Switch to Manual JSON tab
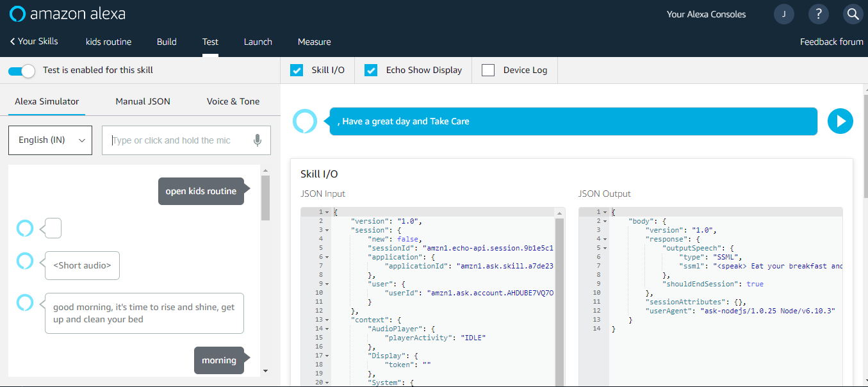This screenshot has height=387, width=868. pyautogui.click(x=143, y=101)
